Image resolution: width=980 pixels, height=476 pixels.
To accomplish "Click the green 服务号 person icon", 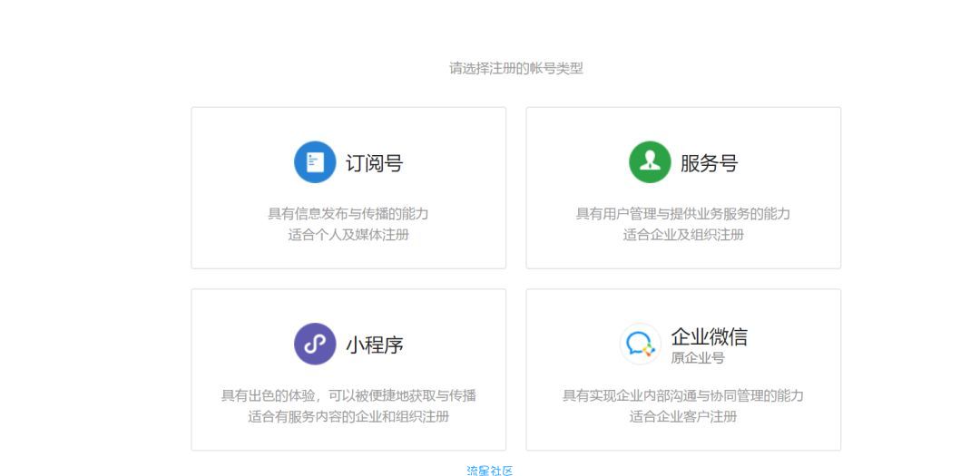I will tap(650, 161).
